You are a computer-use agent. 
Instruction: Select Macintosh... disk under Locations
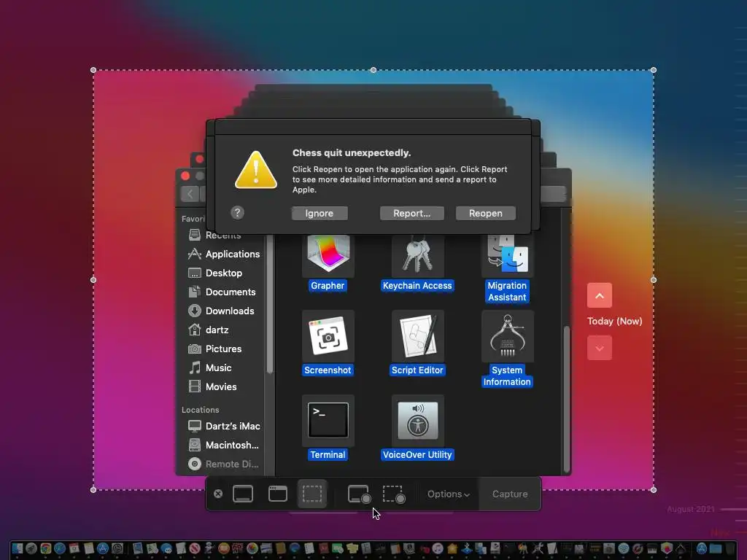pos(223,446)
